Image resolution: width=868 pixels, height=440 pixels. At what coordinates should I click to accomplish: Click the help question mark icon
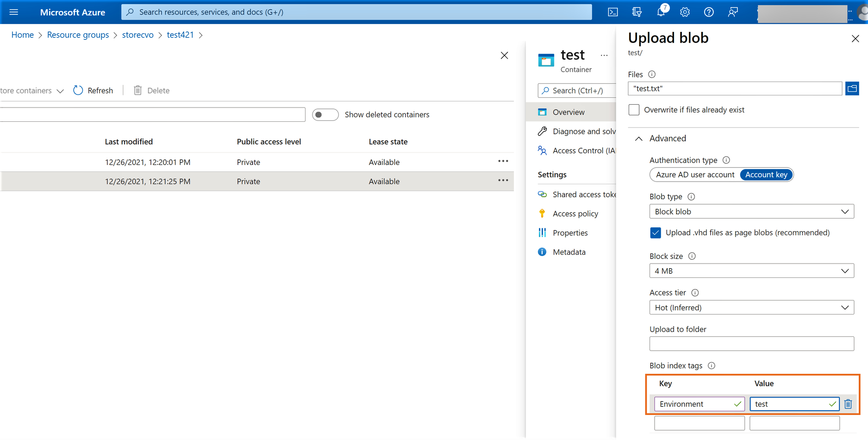709,12
